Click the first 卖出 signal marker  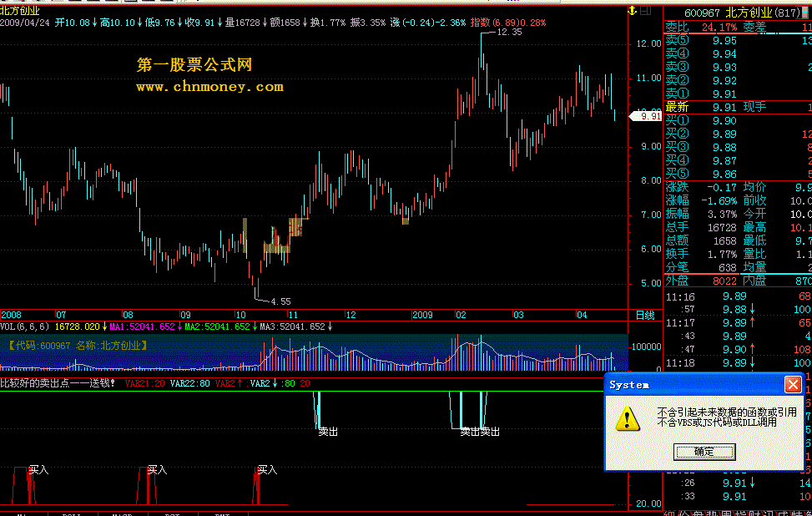point(328,432)
